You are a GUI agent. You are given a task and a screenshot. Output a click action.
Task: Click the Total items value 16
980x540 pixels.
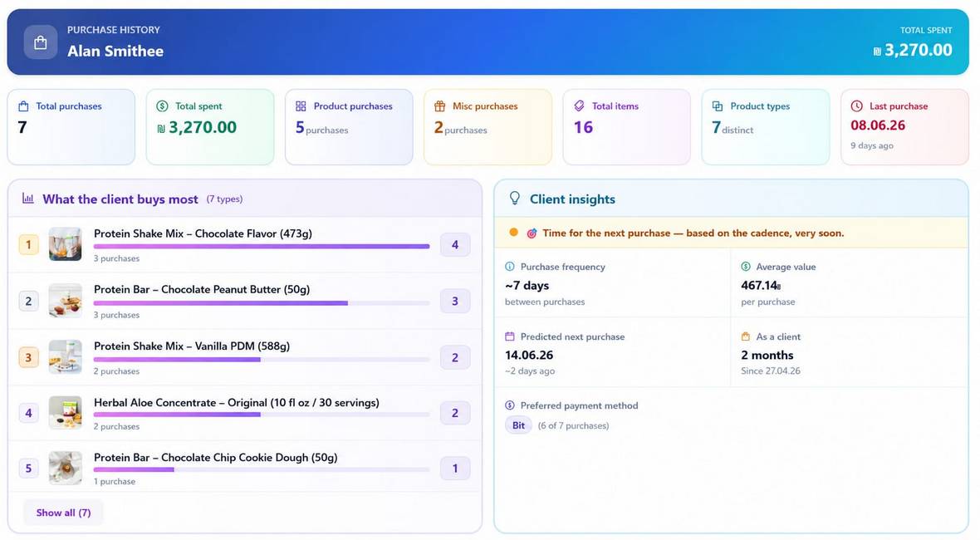point(583,127)
